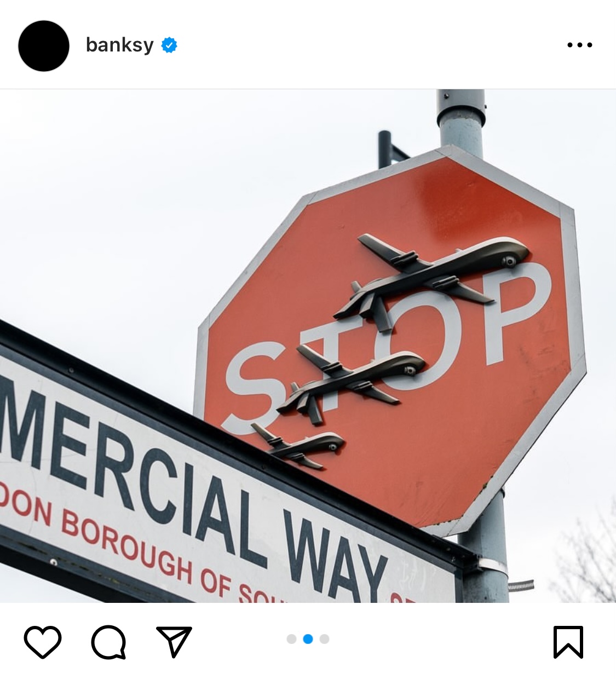Save the post with the bookmark icon
The width and height of the screenshot is (616, 679).
pos(568,642)
